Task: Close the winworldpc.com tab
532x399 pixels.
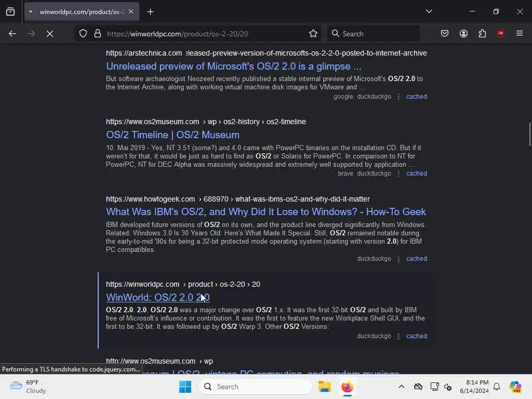Action: click(131, 12)
